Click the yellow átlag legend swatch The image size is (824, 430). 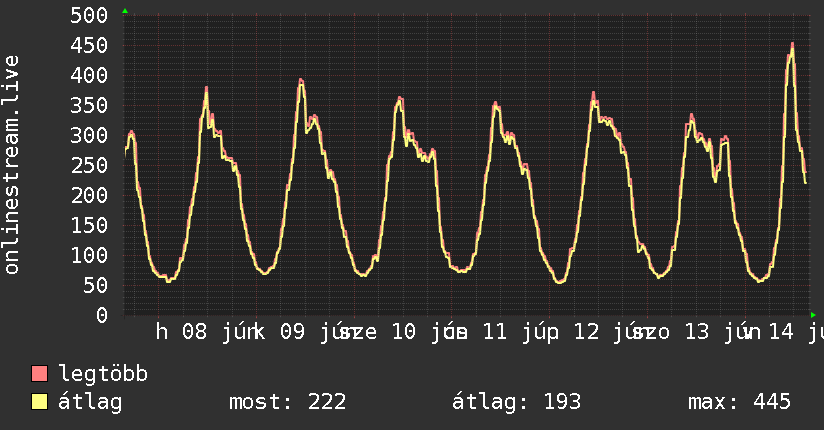(x=39, y=402)
